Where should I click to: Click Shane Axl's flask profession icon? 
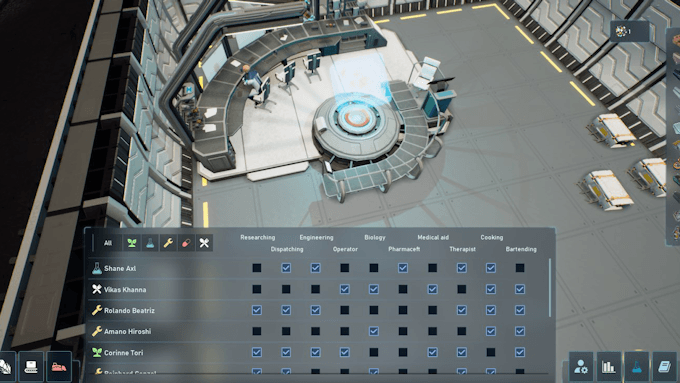click(x=97, y=268)
